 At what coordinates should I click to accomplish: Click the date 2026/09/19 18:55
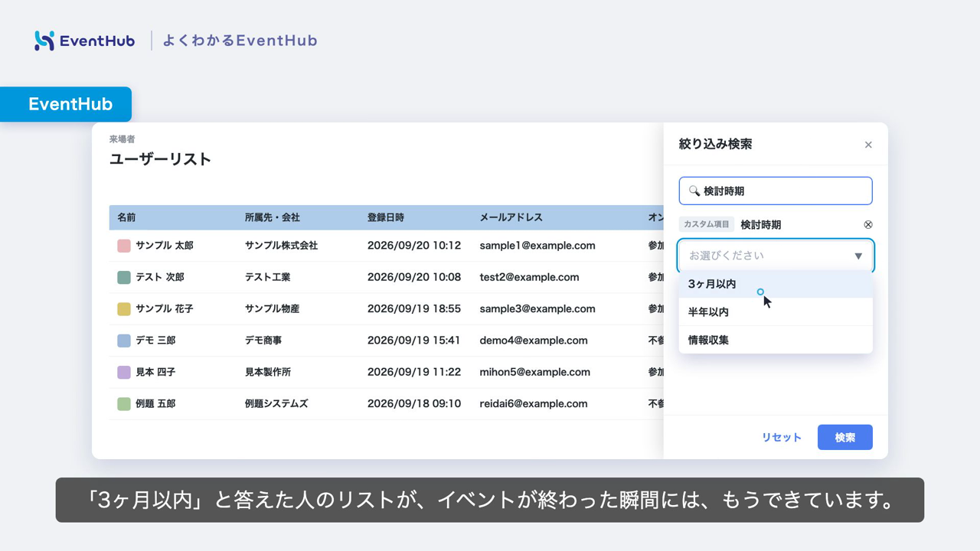pos(414,309)
